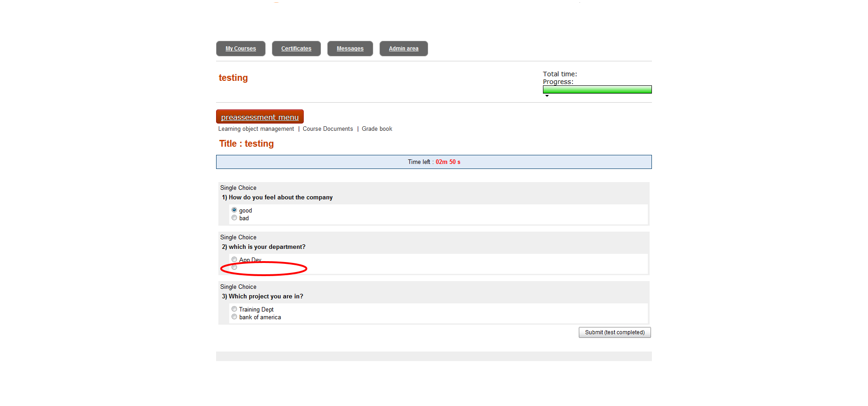Open the Grade book link
Screen dimensions: 868x406
(377, 129)
